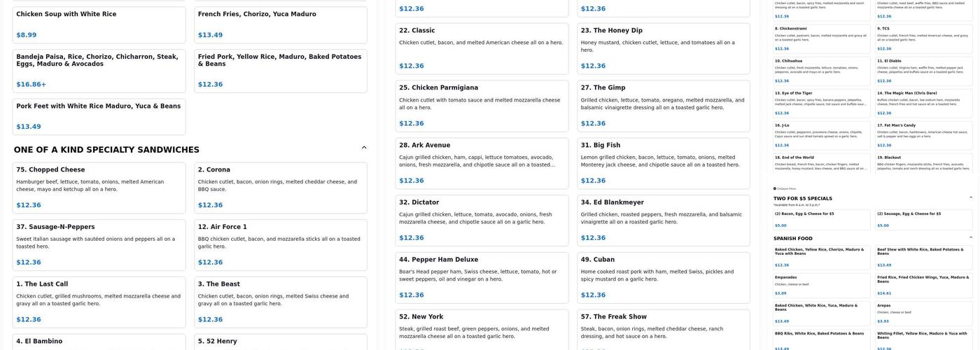Screen dimensions: 980x350
Task: Collapse the Two for $5 Specials section
Action: (970, 198)
